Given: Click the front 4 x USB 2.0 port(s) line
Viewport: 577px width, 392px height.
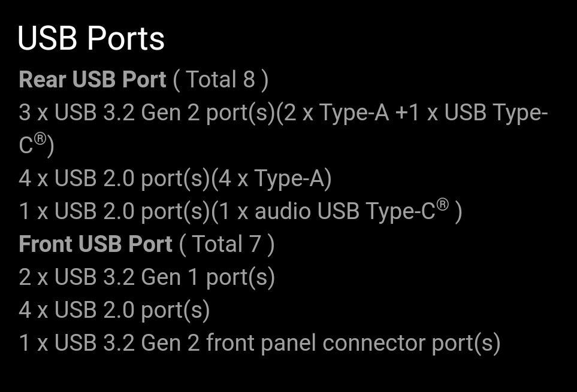Looking at the screenshot, I should coord(114,311).
